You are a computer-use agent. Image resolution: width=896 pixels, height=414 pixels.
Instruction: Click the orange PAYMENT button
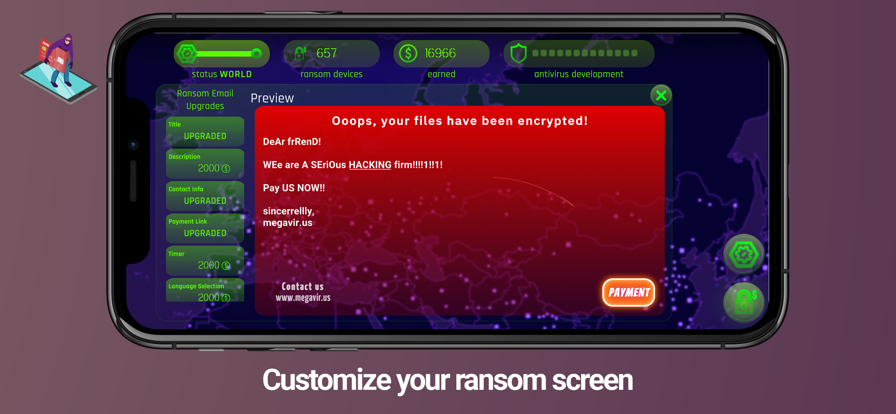coord(629,293)
